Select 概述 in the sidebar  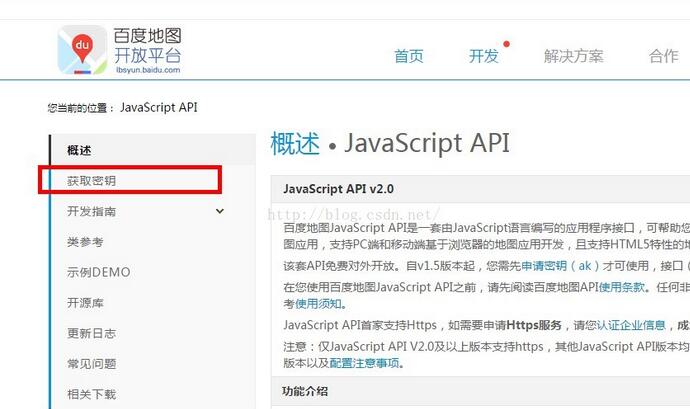coord(79,150)
